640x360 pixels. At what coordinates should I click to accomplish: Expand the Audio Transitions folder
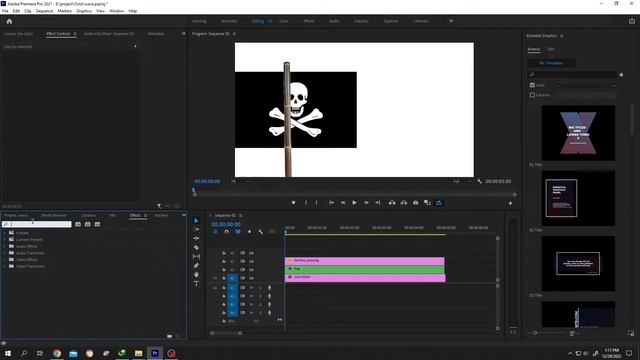(4, 253)
